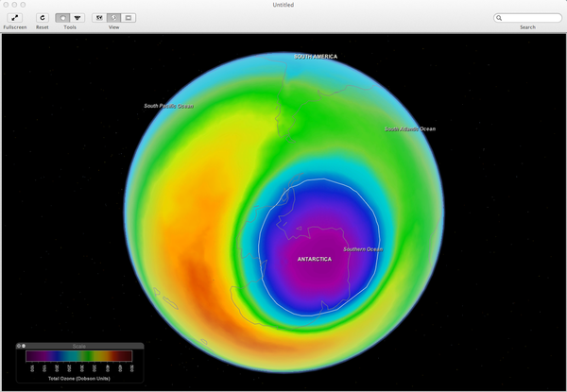Screen dimensions: 567x392
Task: Close the Scale legend panel
Action: (x=20, y=346)
